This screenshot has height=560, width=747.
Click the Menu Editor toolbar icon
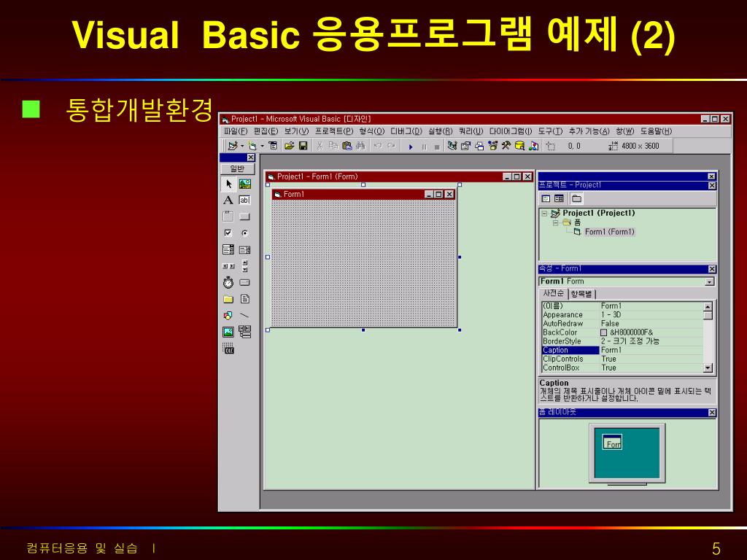pyautogui.click(x=273, y=146)
